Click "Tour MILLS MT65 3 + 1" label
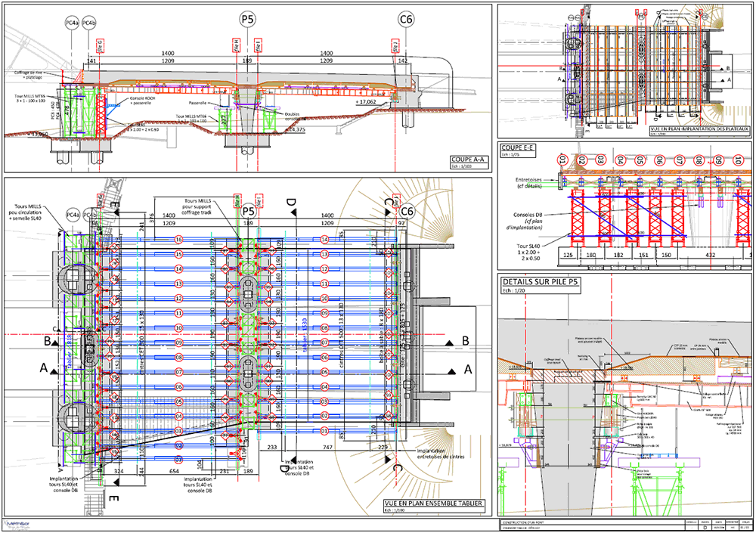The image size is (756, 533). tap(30, 98)
